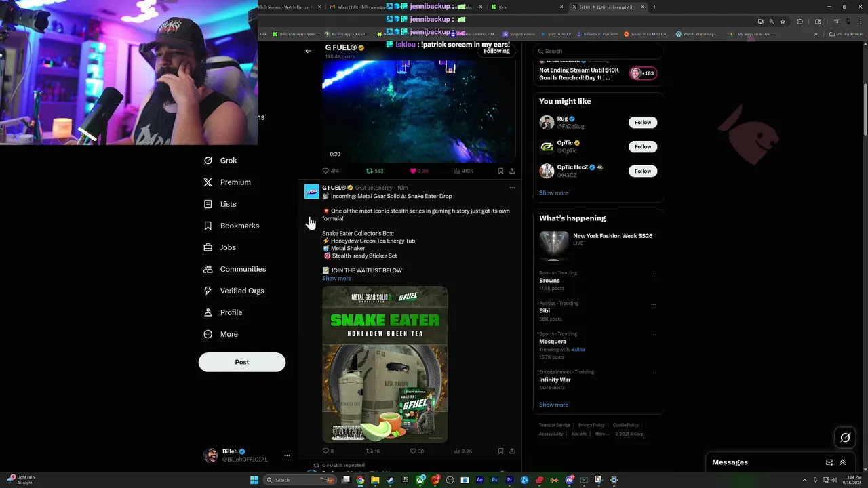Open the Spectrum TV bookmark

pos(556,34)
